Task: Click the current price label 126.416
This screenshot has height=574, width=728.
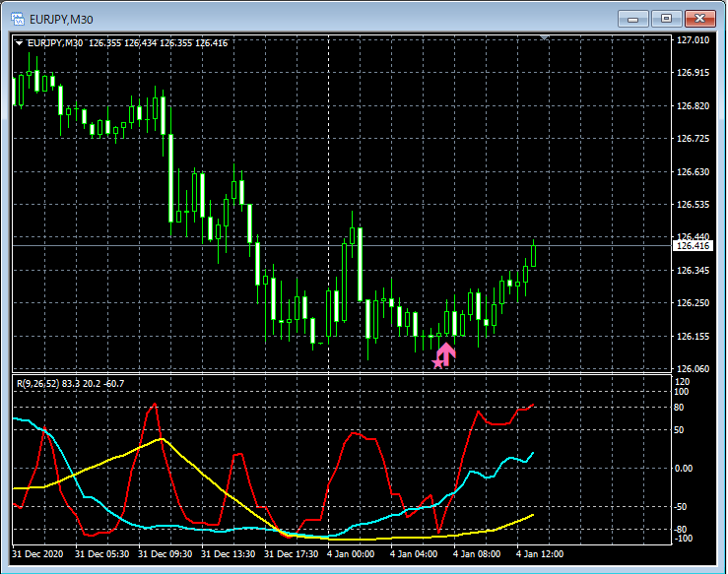Action: point(693,246)
